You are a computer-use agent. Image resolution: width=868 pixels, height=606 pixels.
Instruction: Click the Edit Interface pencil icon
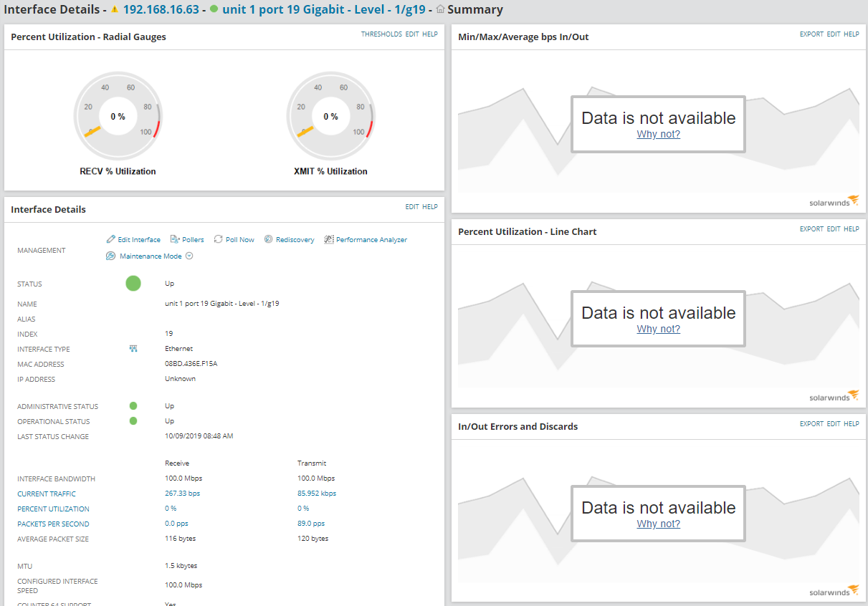(110, 239)
